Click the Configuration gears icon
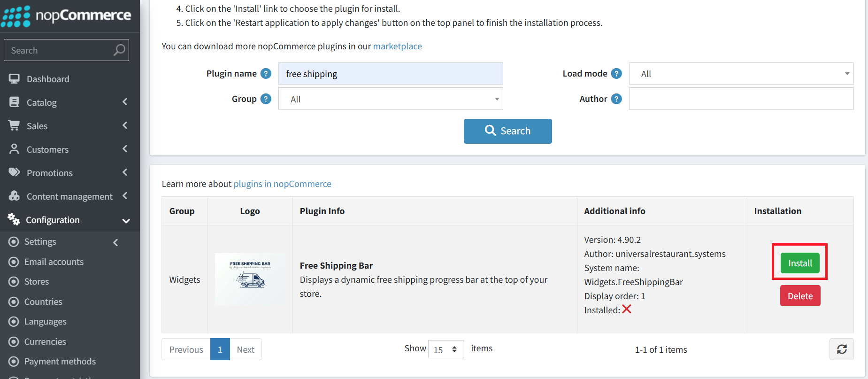868x379 pixels. (x=14, y=219)
